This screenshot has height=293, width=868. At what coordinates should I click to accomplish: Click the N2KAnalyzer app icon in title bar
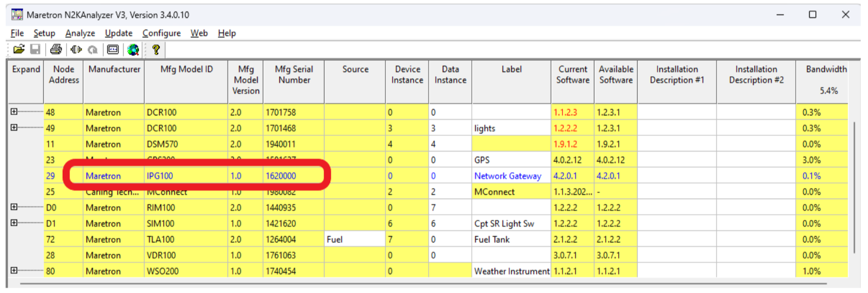pyautogui.click(x=17, y=14)
